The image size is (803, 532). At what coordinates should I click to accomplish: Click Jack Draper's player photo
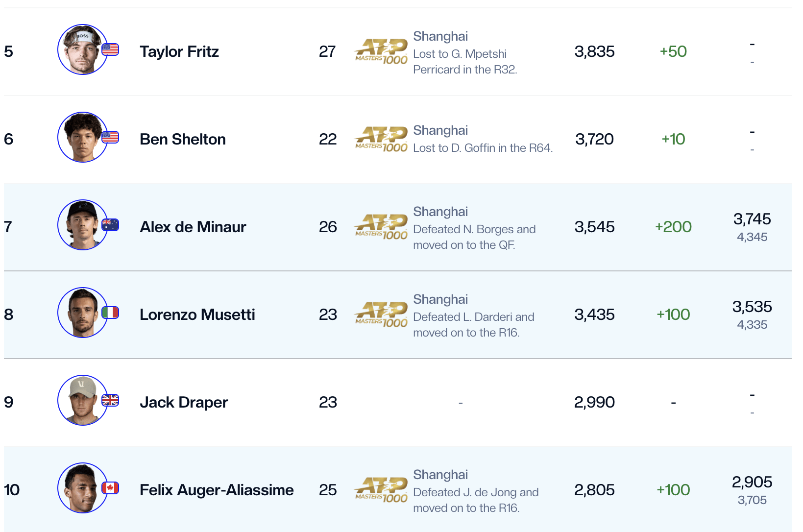(82, 401)
